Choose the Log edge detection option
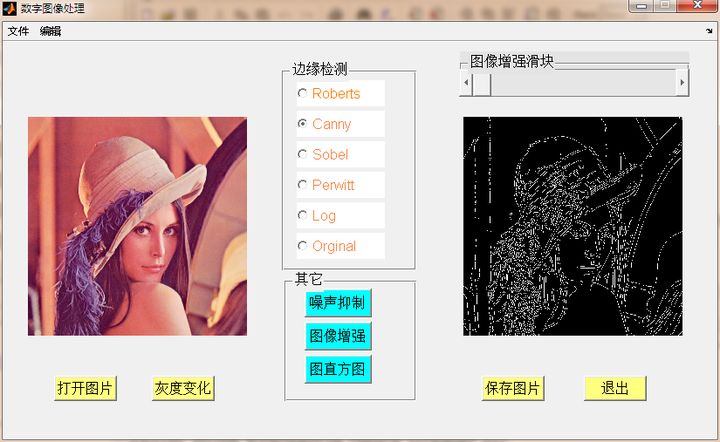 click(340, 215)
